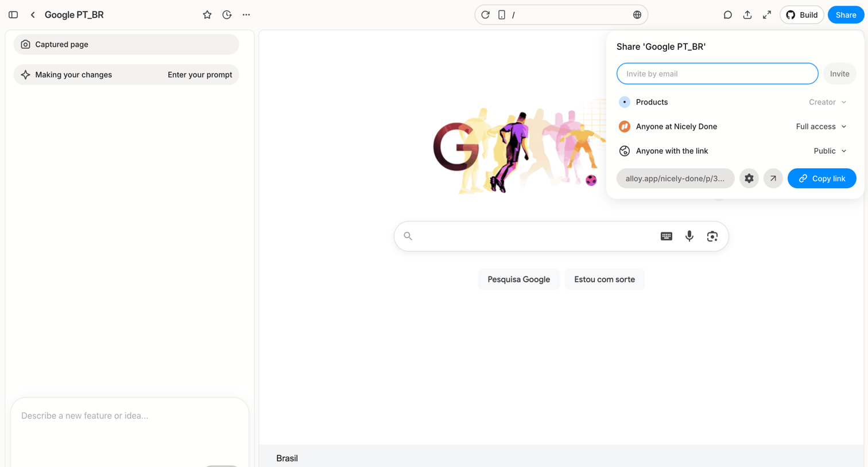Click the keyboard icon in Google search

tap(666, 236)
